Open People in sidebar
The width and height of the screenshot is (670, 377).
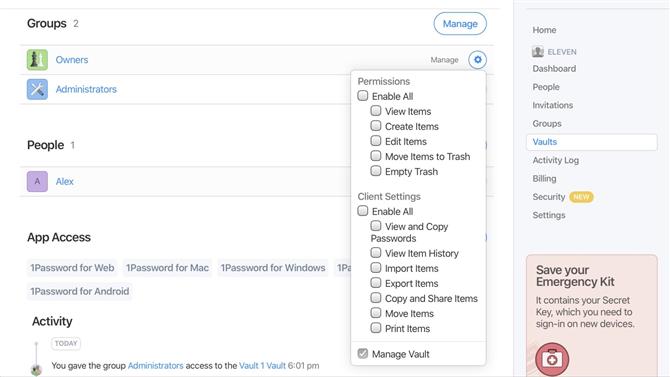click(x=546, y=87)
